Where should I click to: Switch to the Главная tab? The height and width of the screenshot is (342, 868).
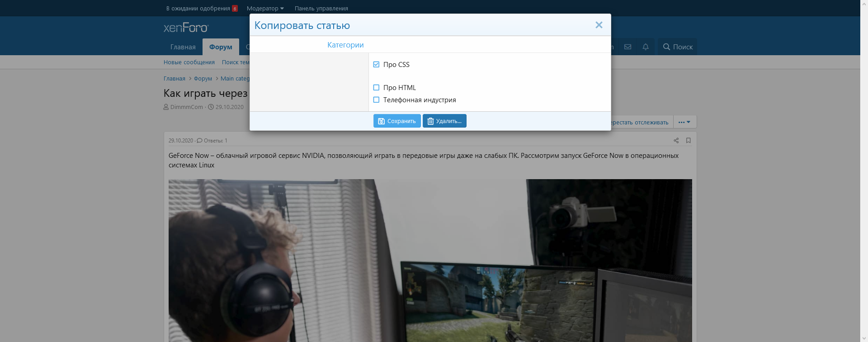[x=183, y=47]
